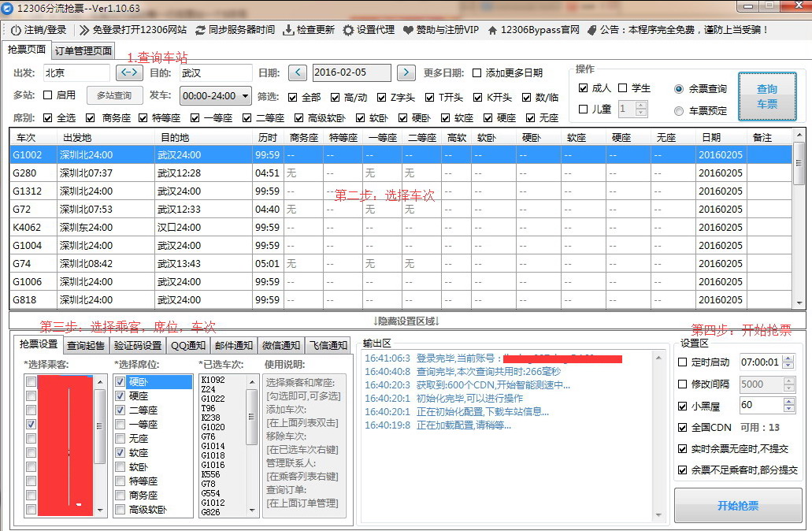Screen dimensions: 812x531
Task: Click the announcement tag icon
Action: pyautogui.click(x=591, y=30)
